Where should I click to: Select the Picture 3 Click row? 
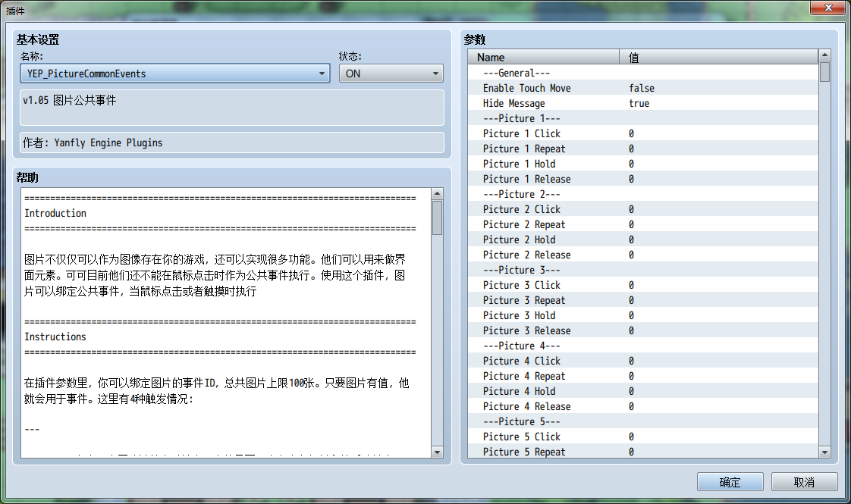pyautogui.click(x=643, y=286)
